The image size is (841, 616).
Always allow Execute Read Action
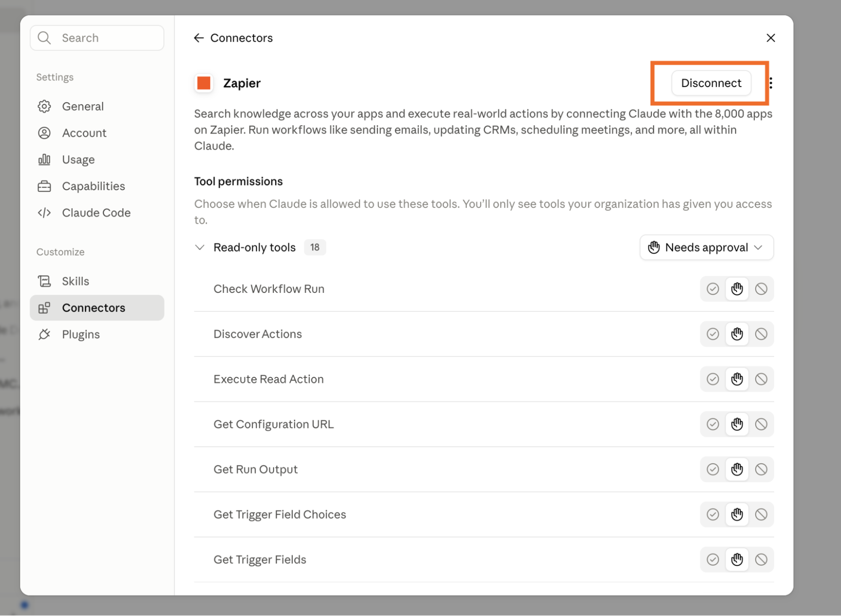click(713, 379)
